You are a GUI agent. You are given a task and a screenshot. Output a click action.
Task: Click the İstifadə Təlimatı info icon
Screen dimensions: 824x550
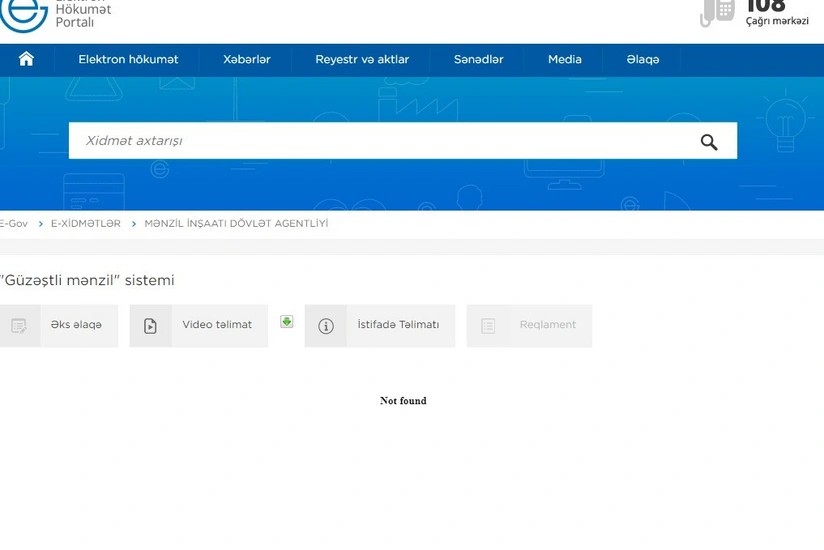[x=325, y=326]
